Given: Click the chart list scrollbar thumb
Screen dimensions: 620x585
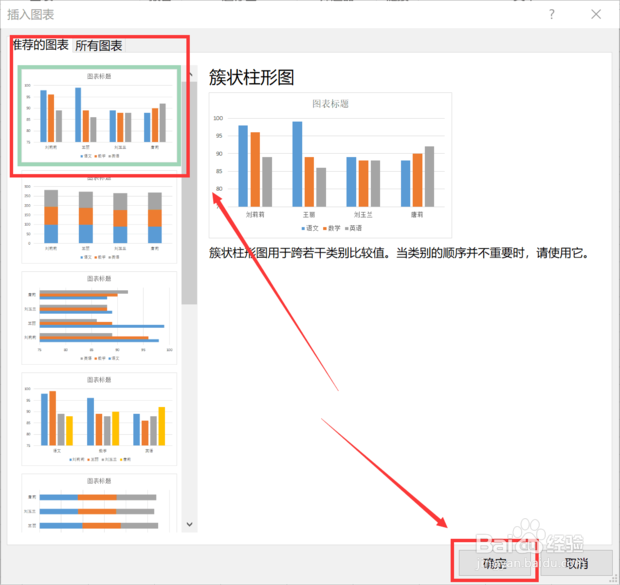Looking at the screenshot, I should coord(189,193).
